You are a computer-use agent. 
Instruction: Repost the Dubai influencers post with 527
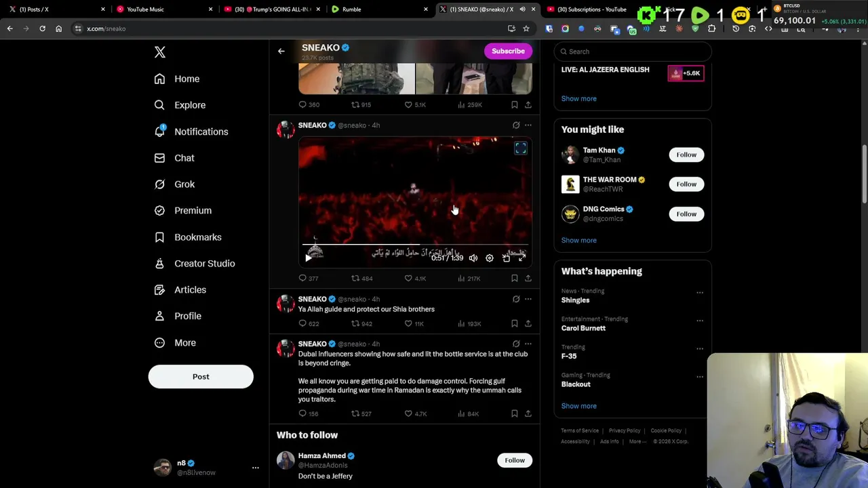[x=361, y=414]
